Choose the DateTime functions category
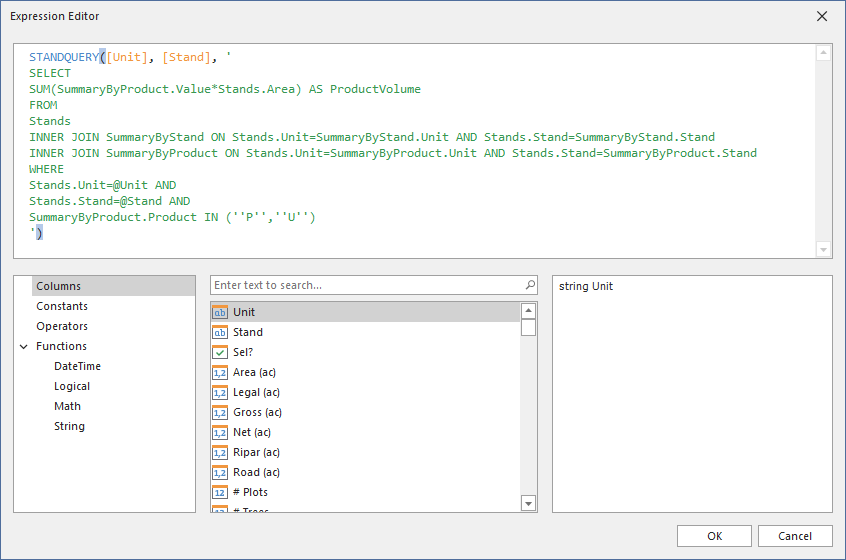Screen dimensions: 846x560 click(77, 366)
